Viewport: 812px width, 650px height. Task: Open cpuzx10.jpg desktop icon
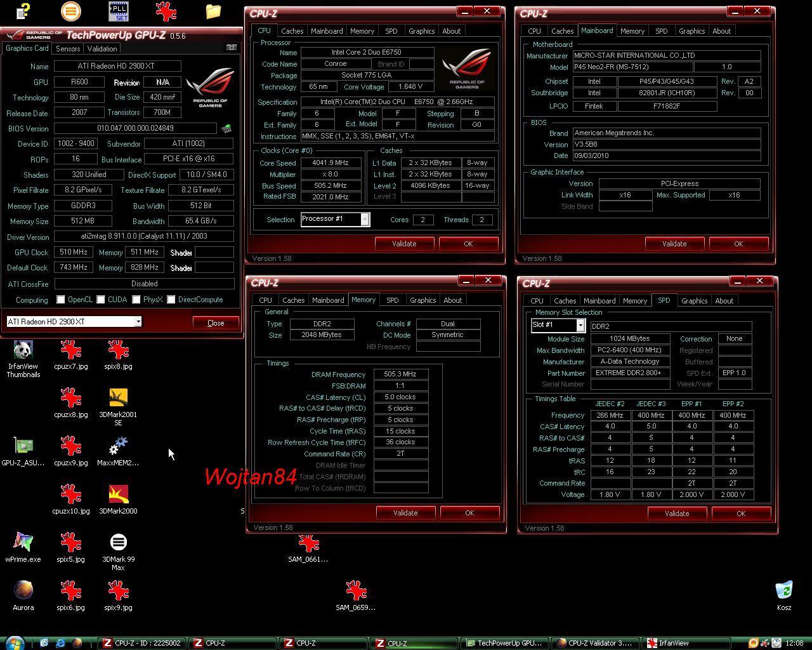[x=71, y=500]
